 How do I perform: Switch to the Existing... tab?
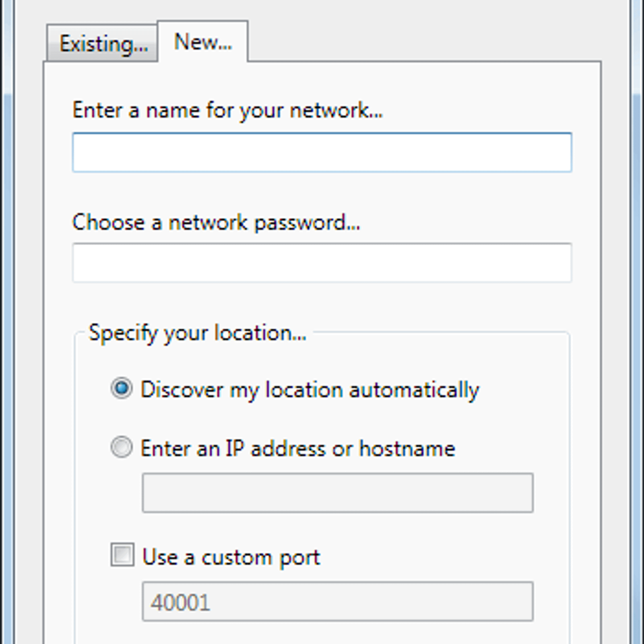102,43
